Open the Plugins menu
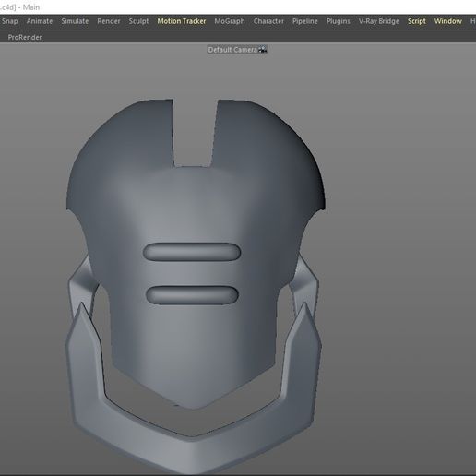This screenshot has height=476, width=476. pyautogui.click(x=338, y=21)
